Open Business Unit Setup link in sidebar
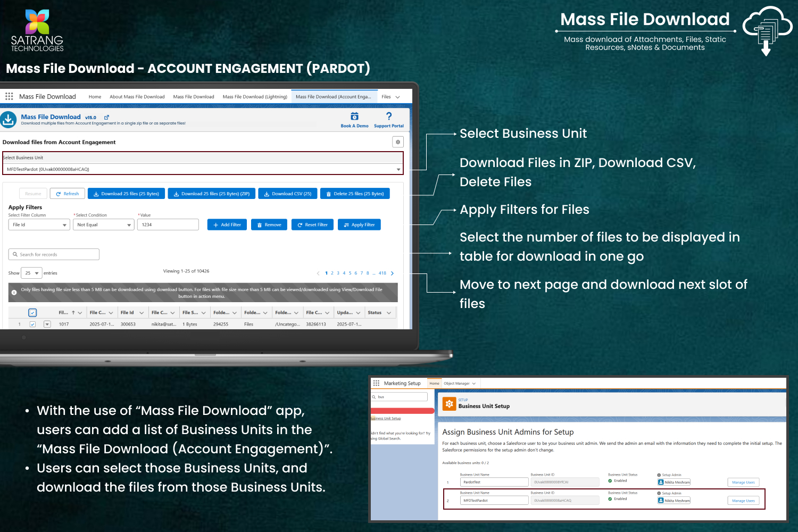This screenshot has height=532, width=798. tap(386, 418)
